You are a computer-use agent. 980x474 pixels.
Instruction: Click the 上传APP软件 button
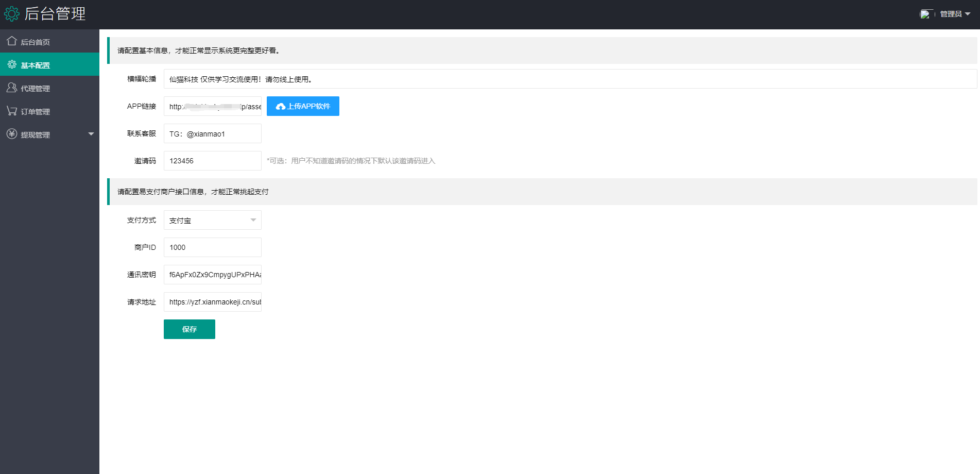303,106
